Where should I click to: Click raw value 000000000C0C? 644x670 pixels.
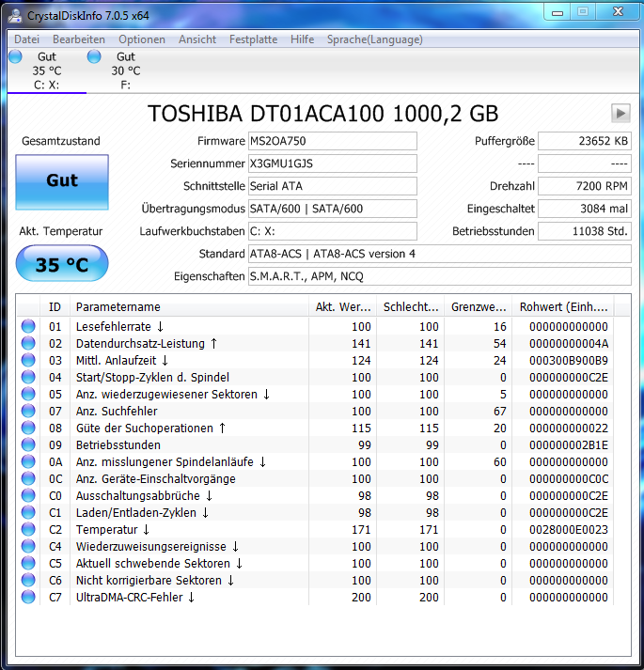click(568, 478)
